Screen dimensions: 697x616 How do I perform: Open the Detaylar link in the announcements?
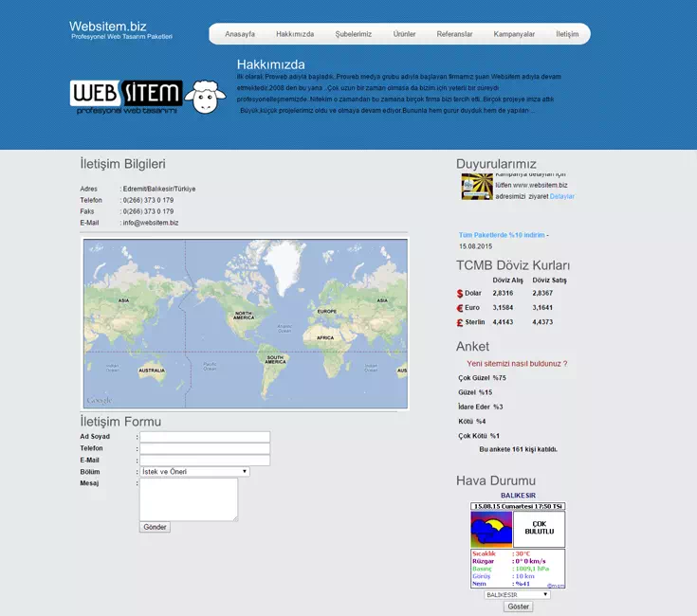pos(561,196)
